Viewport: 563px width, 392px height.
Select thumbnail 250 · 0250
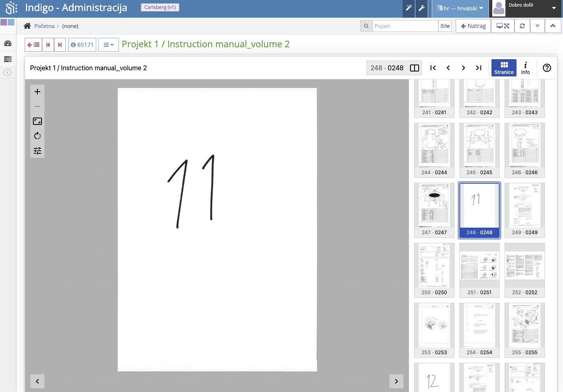(x=434, y=270)
